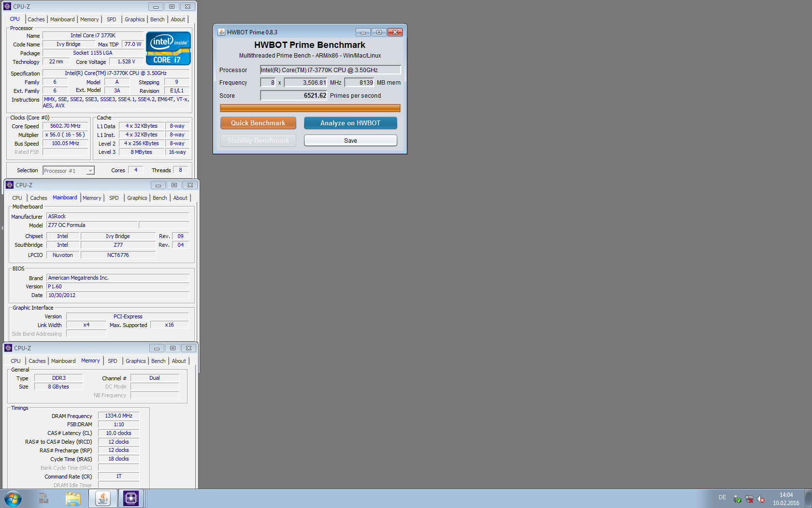Click Analyze on HWBOT button
This screenshot has height=508, width=812.
pos(350,123)
